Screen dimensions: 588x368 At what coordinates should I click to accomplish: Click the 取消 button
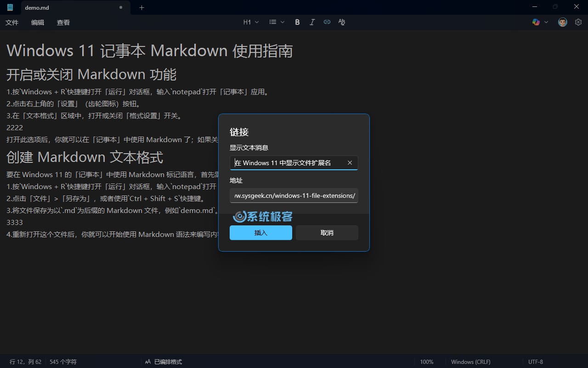click(327, 233)
